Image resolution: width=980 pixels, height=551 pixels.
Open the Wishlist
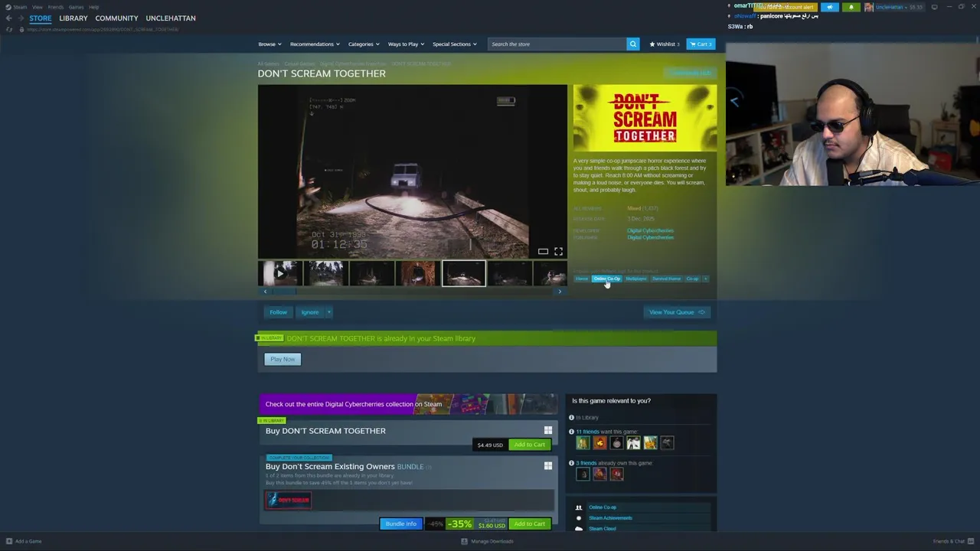click(x=665, y=44)
